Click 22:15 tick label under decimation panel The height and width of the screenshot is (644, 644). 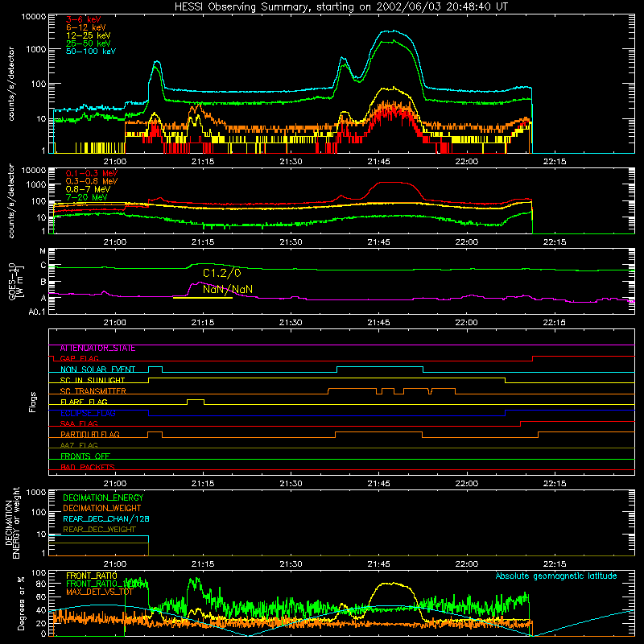(555, 564)
